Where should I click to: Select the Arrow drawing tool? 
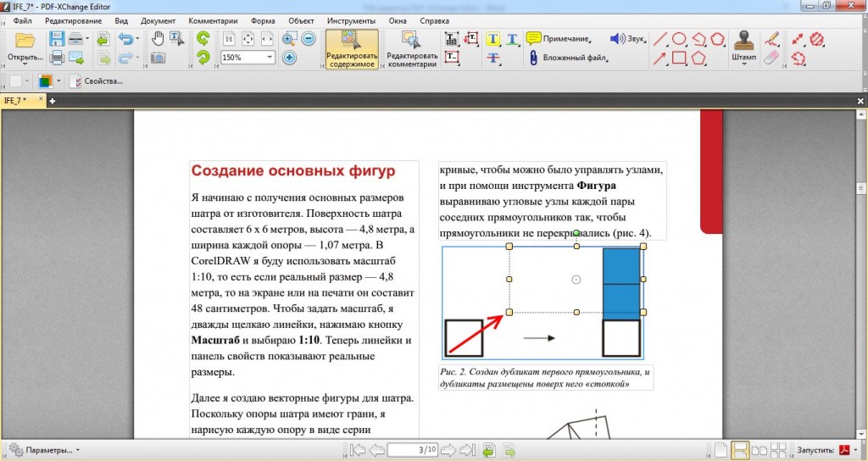pyautogui.click(x=659, y=58)
